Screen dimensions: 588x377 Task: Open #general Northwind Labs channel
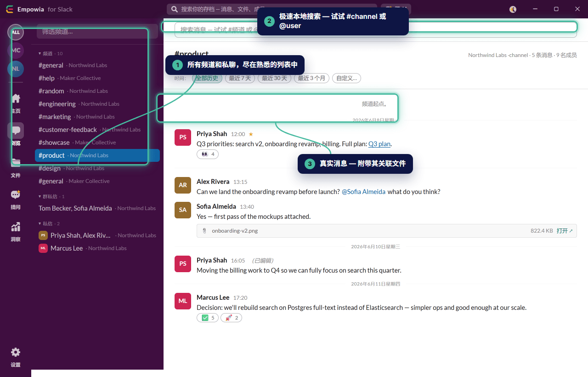(97, 65)
